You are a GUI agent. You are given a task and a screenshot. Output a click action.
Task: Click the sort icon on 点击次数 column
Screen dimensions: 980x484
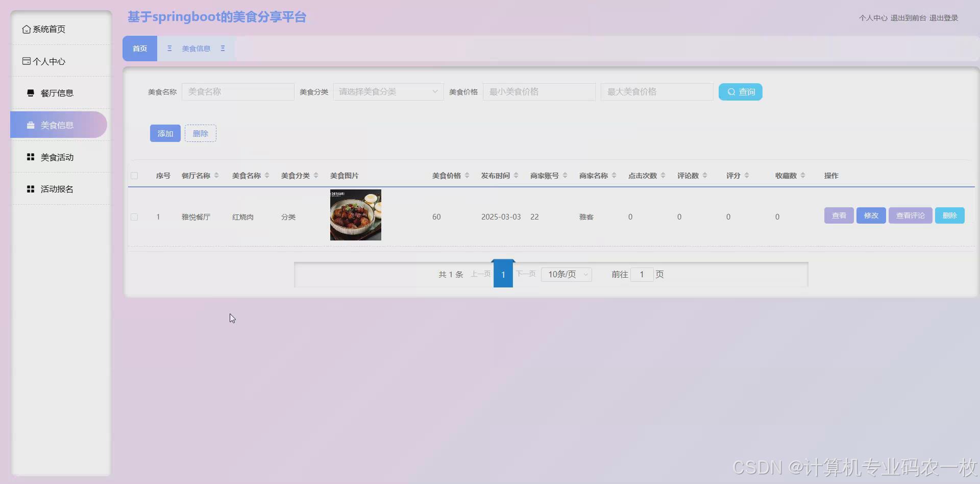click(x=663, y=175)
